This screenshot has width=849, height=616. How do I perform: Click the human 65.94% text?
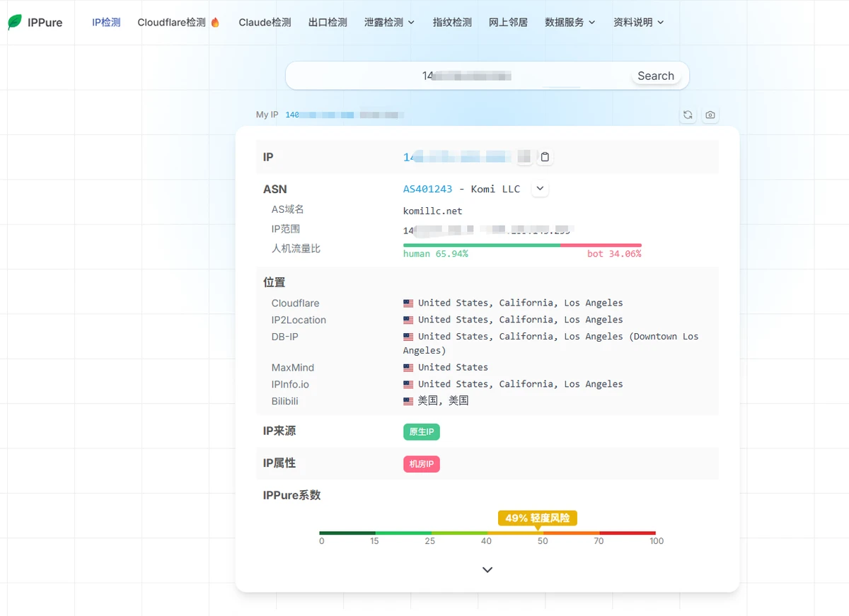coord(436,254)
